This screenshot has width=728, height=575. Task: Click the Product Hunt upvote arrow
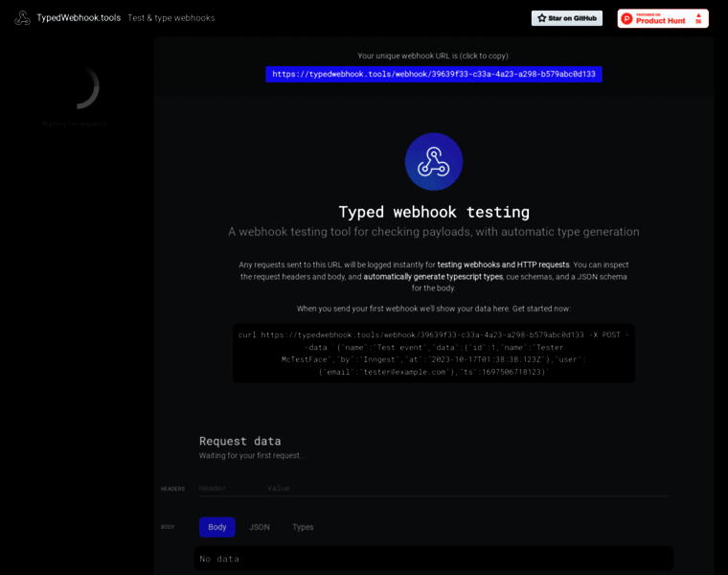coord(698,15)
